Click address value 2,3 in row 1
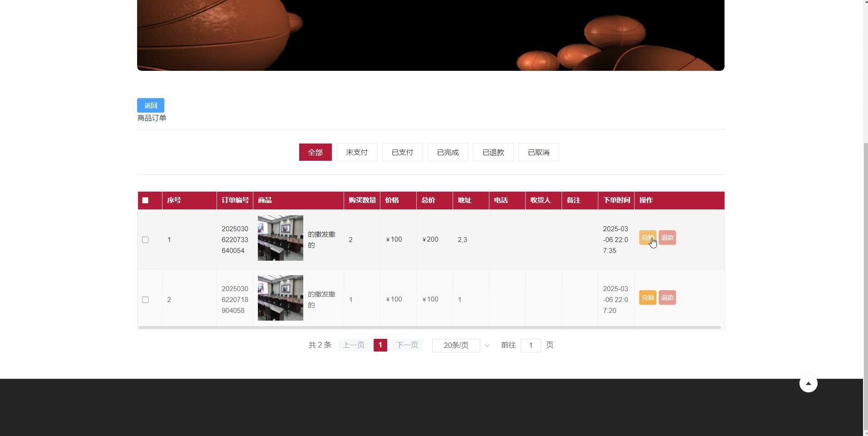 [x=462, y=240]
